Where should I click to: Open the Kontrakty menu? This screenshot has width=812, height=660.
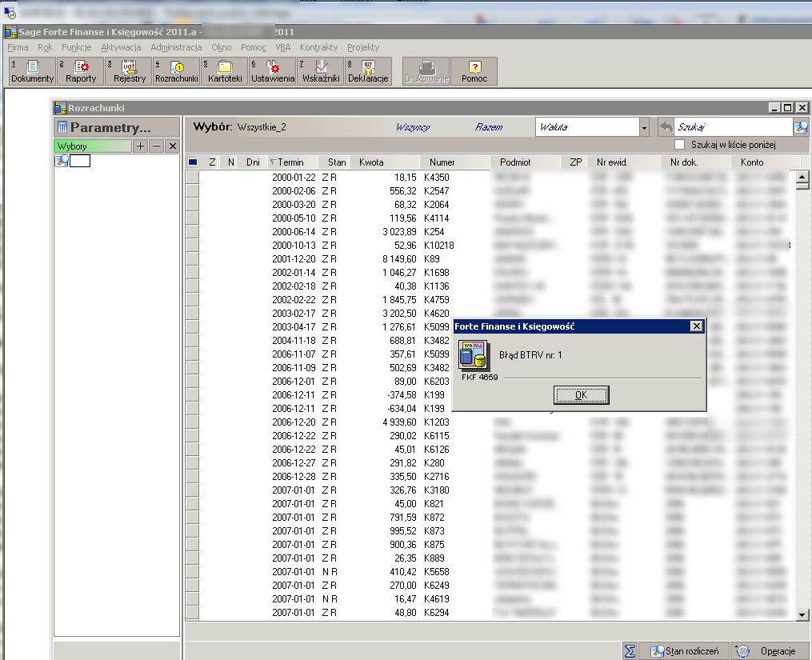318,47
